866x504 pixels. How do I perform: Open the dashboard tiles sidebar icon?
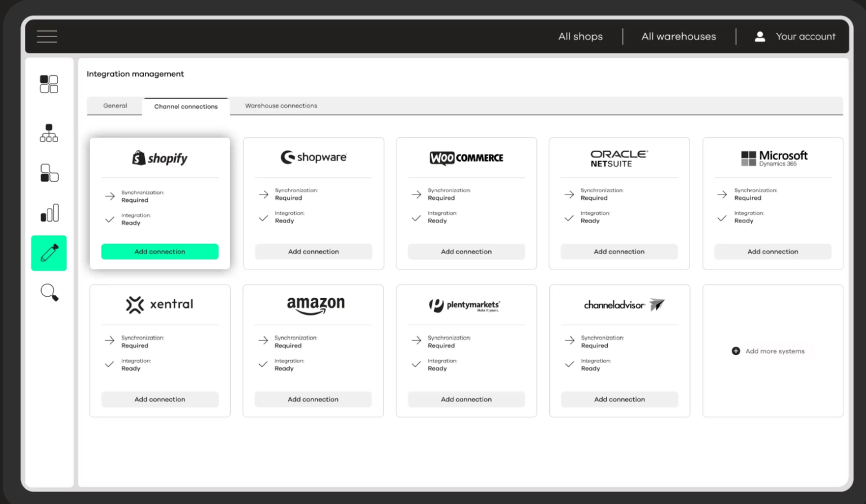coord(49,84)
